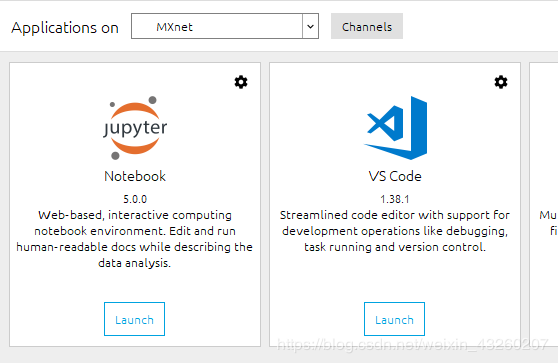Open the Jupyter Notebook card's settings gear

tap(241, 82)
